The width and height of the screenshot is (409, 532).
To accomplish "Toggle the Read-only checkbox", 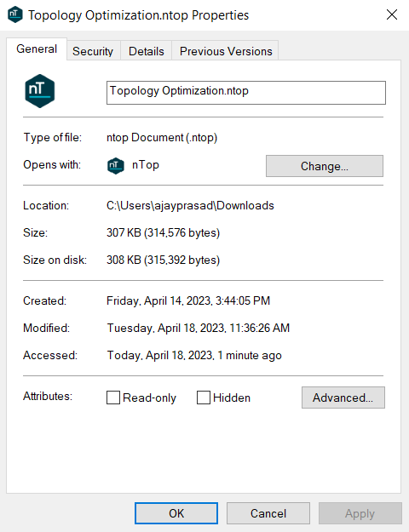I will [113, 398].
